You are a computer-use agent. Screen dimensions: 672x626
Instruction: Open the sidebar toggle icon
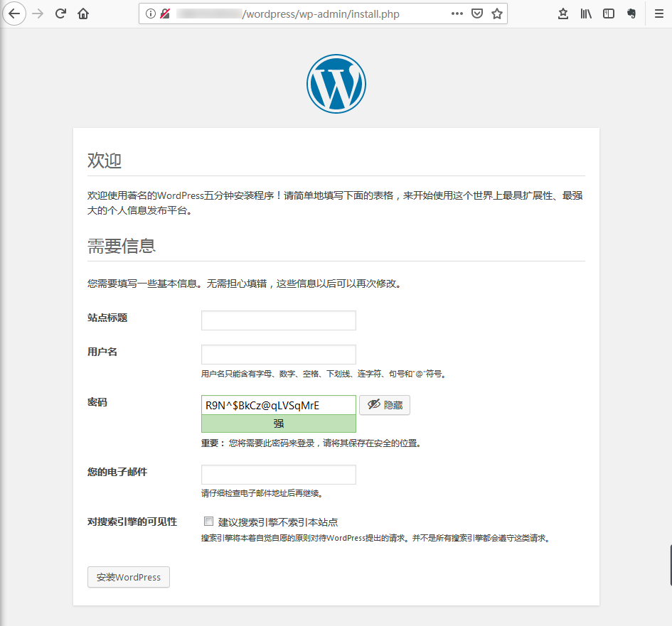point(609,13)
